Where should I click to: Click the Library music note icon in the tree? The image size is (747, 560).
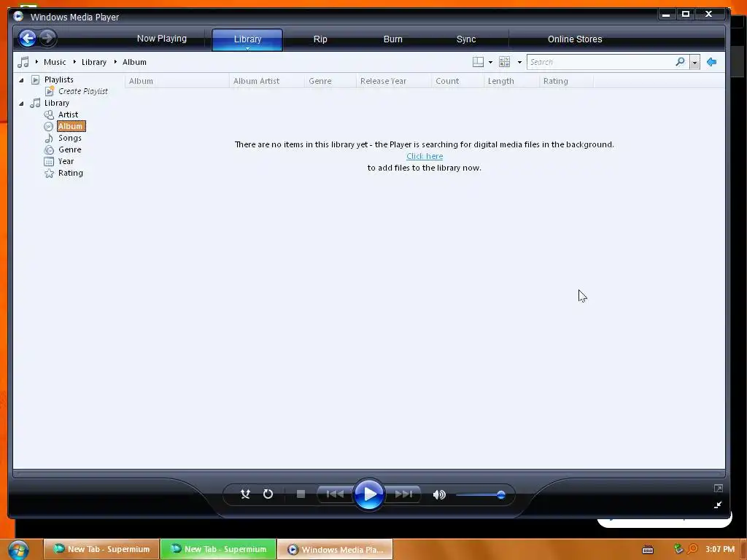pos(35,103)
